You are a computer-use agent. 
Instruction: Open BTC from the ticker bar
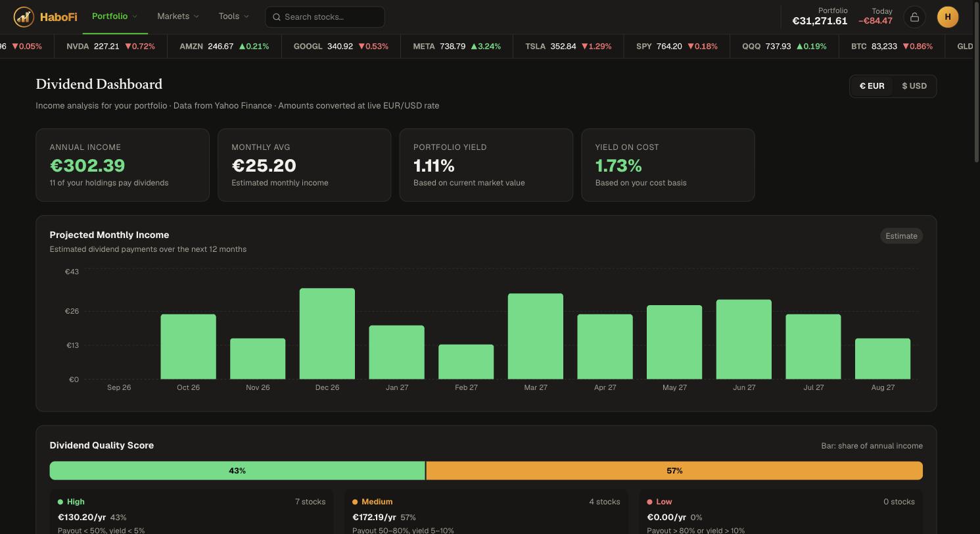[892, 47]
